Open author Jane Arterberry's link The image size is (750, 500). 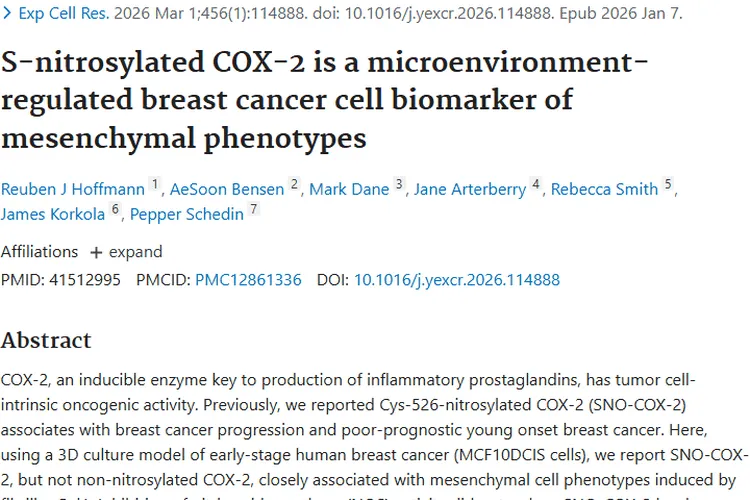coord(470,189)
